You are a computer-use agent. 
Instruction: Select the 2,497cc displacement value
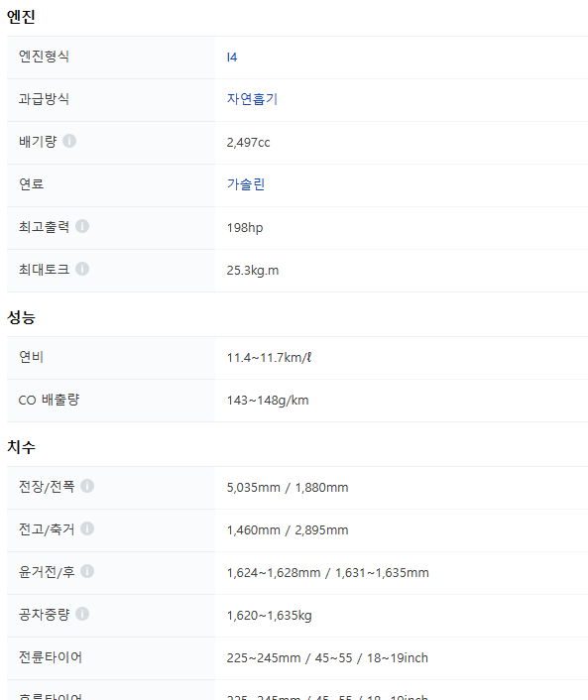(x=248, y=143)
